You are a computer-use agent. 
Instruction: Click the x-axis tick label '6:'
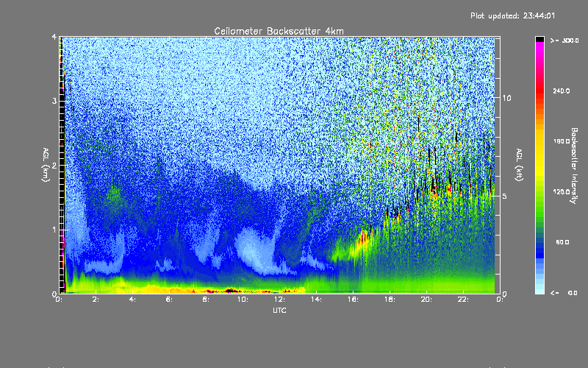point(169,300)
